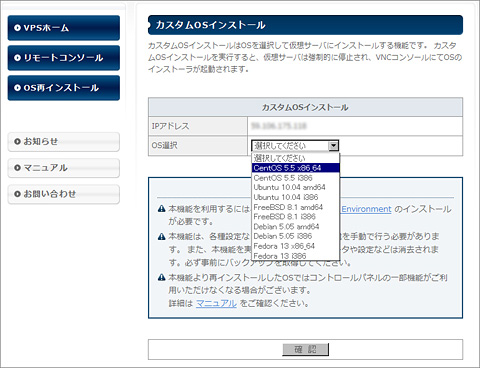Choose FreeBSD 8.1 amd64 entry
This screenshot has width=480, height=368.
(x=296, y=207)
